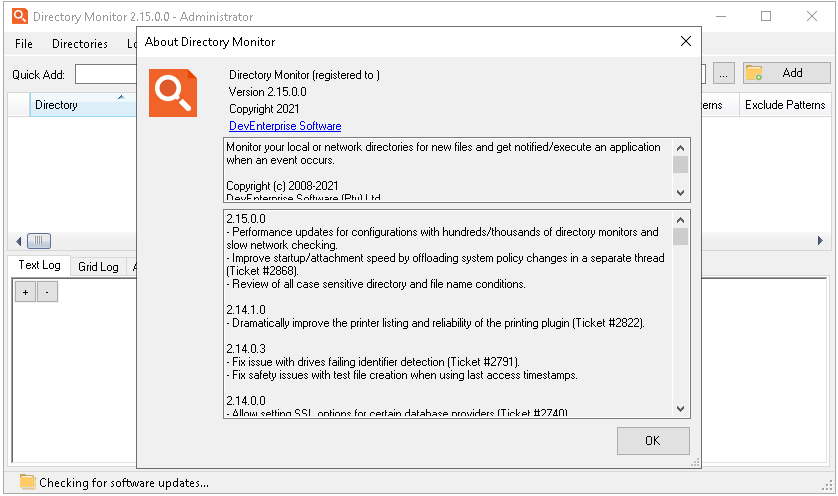Click the description box scroll down arrow
The height and width of the screenshot is (496, 838).
pos(680,193)
